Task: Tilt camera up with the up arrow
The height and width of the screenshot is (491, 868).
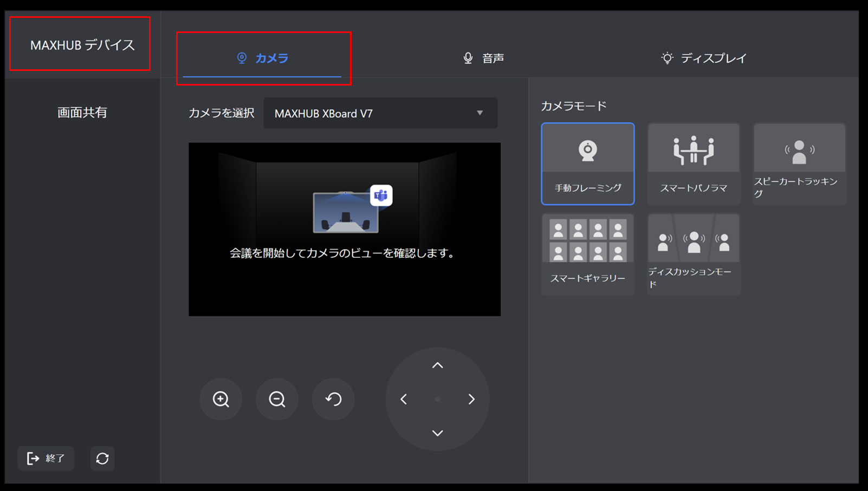Action: [x=437, y=365]
